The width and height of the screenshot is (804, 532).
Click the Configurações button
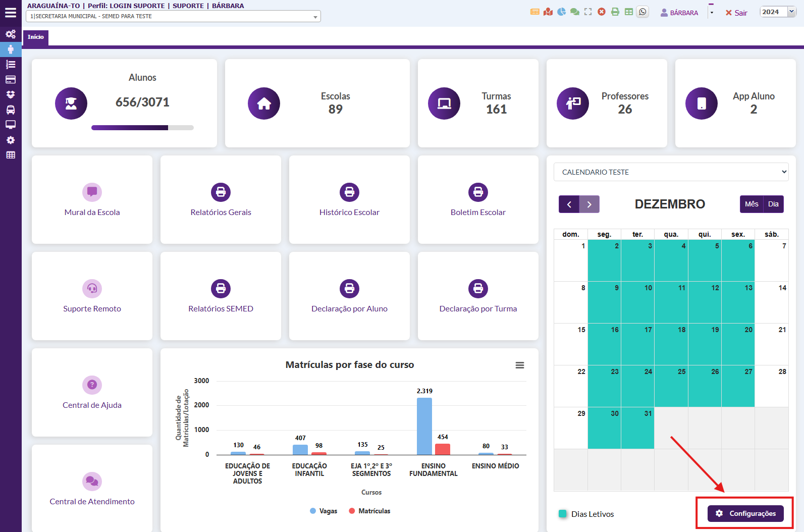(745, 513)
